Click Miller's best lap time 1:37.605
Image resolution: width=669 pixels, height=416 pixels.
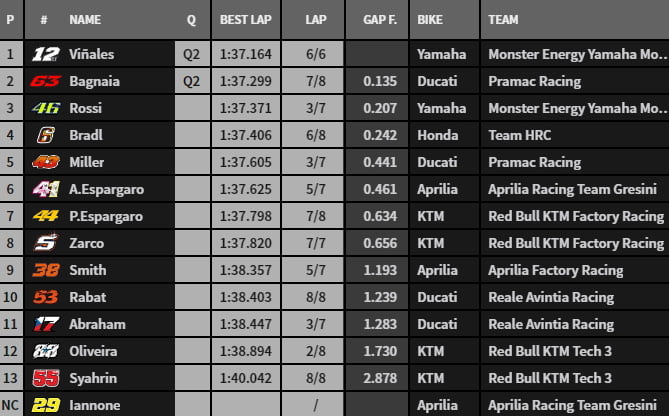click(244, 162)
